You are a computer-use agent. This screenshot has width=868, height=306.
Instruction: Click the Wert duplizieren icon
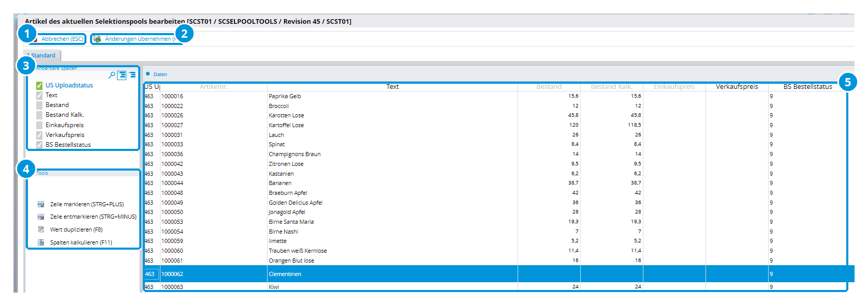pos(41,229)
